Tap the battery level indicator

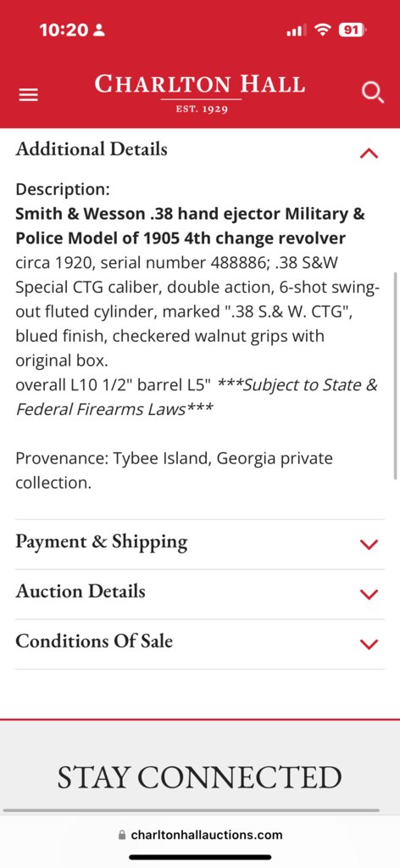353,30
